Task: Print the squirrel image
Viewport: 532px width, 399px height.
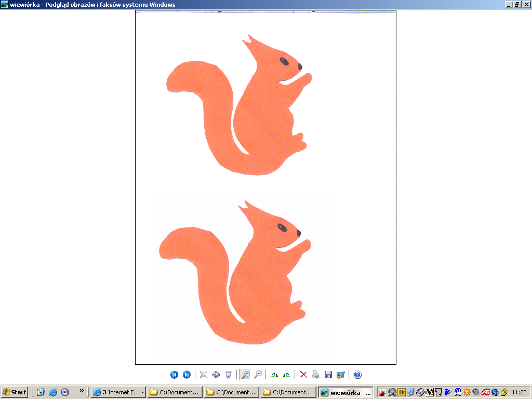Action: (315, 375)
